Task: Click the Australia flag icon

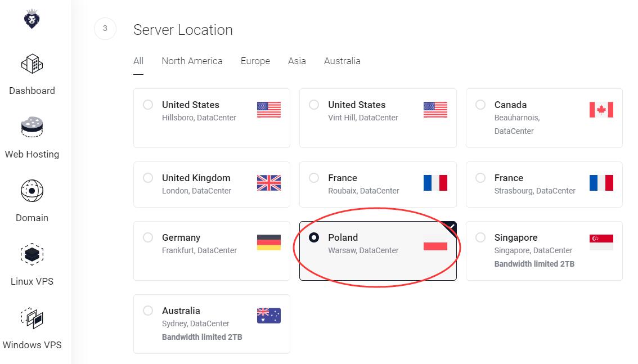Action: point(268,315)
